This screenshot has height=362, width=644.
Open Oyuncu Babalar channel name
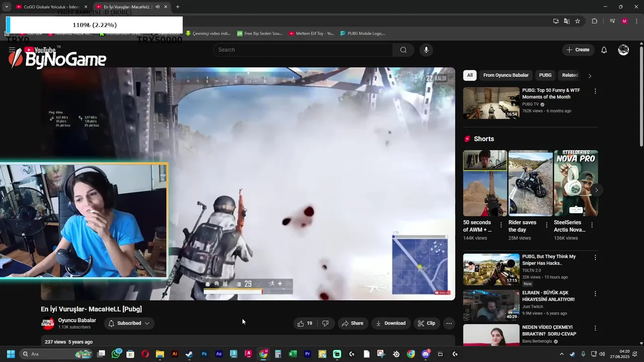click(77, 320)
